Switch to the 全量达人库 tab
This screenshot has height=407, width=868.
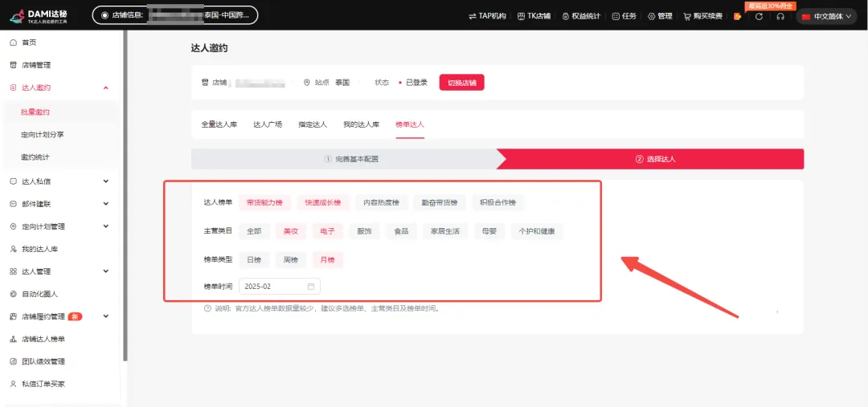pos(219,124)
